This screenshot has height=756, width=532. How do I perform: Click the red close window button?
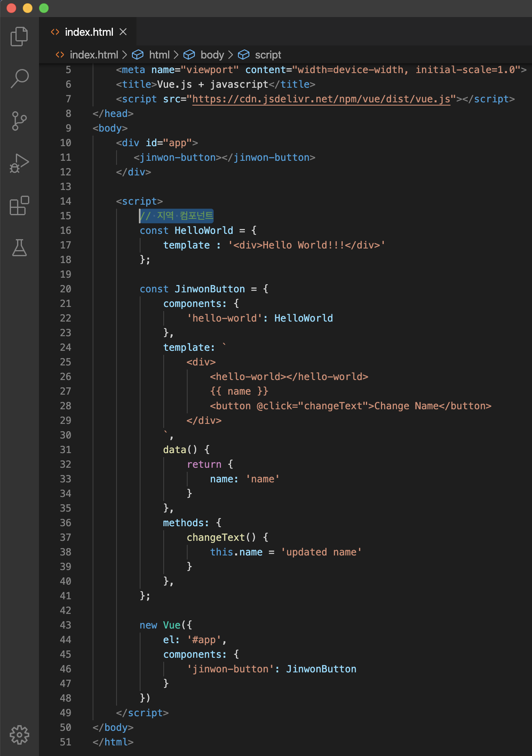click(x=11, y=8)
